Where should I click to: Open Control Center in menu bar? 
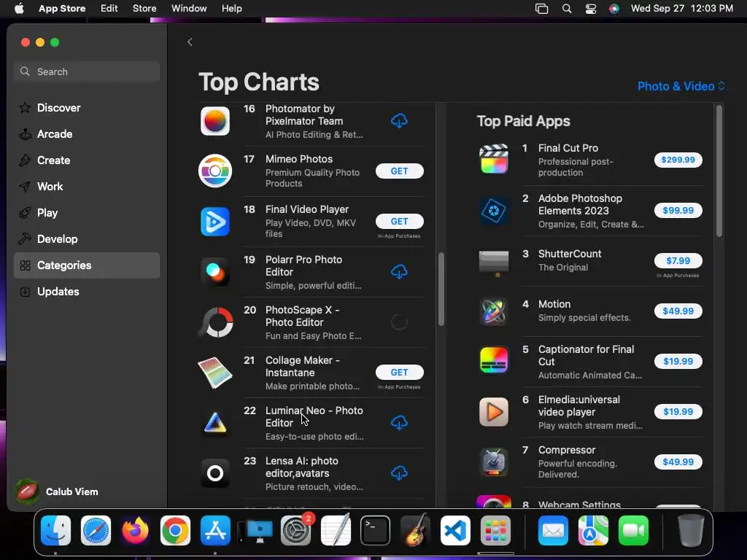(x=591, y=9)
